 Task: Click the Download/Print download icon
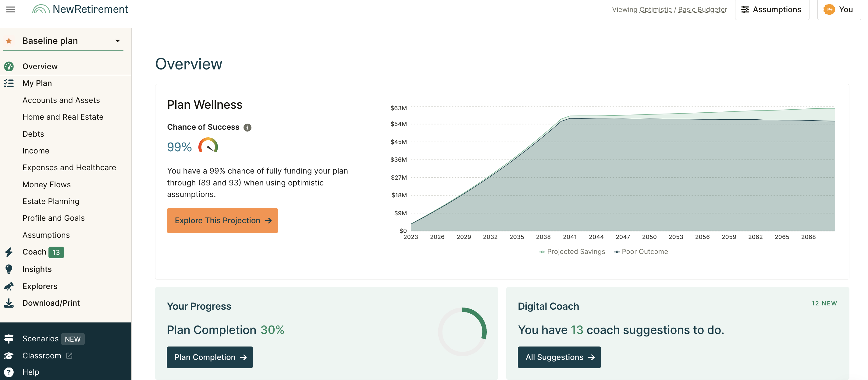[9, 303]
